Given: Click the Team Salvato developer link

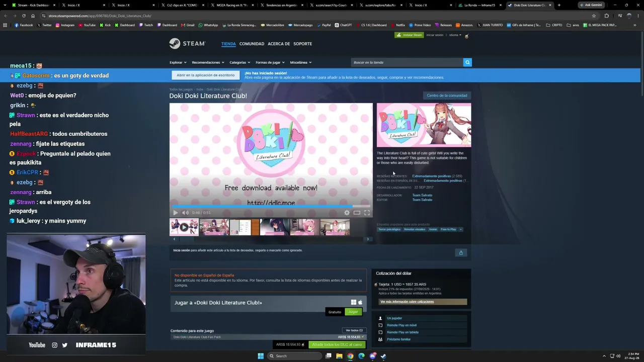Looking at the screenshot, I should (x=422, y=195).
